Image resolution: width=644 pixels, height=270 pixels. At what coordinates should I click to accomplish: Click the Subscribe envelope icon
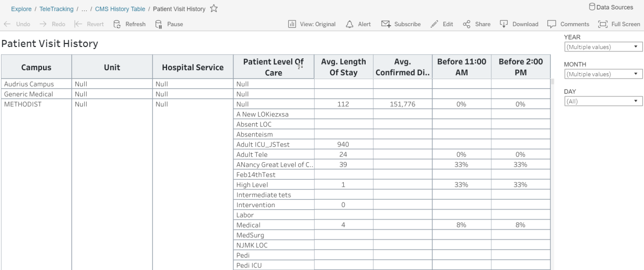pos(386,24)
